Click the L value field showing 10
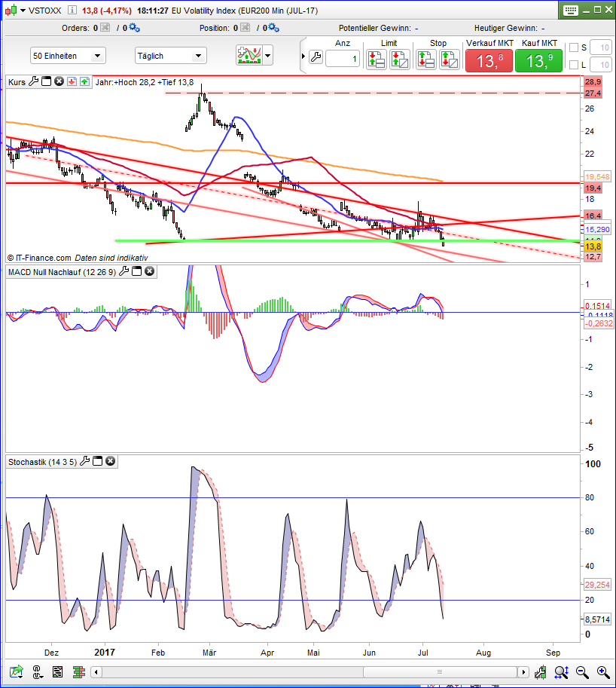 click(601, 65)
